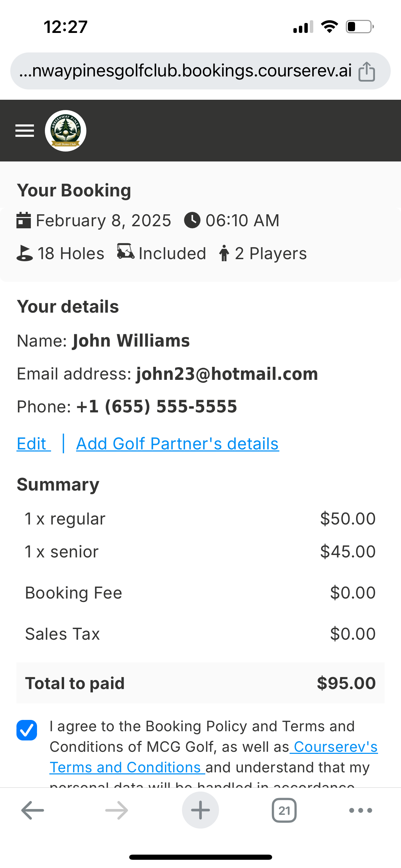
Task: Tap the email address john23@hotmail.com
Action: [227, 374]
